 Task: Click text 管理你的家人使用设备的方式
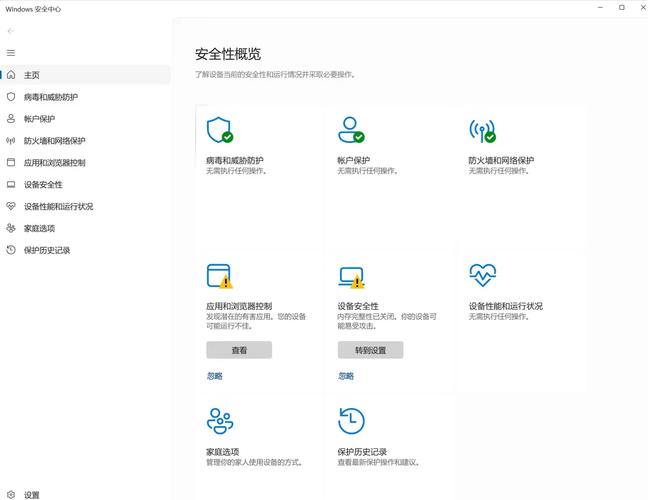[253, 462]
